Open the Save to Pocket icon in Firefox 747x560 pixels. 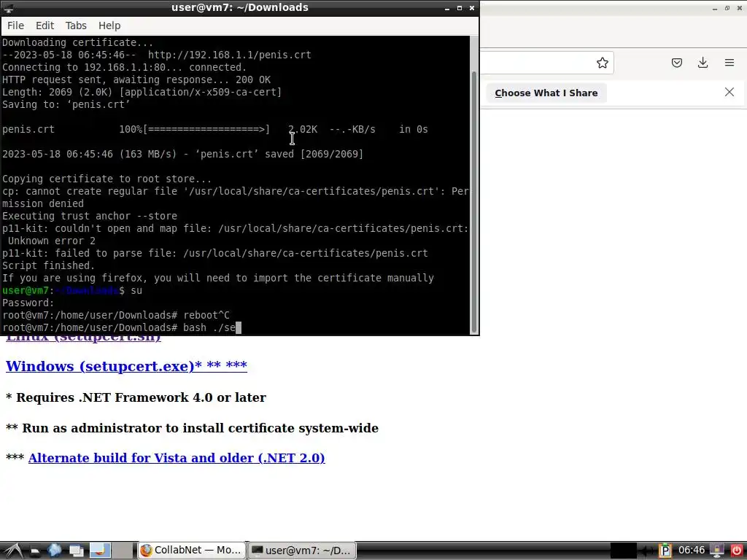click(x=677, y=63)
